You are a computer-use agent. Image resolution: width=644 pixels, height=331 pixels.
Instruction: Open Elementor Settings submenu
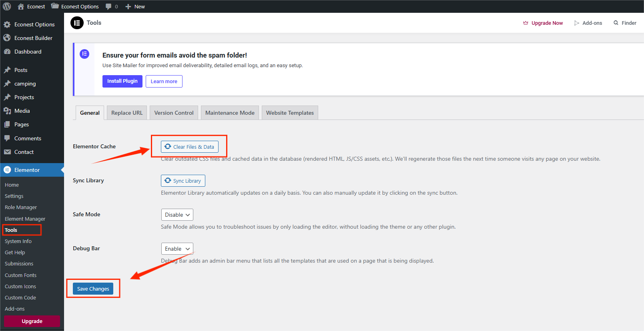[14, 196]
